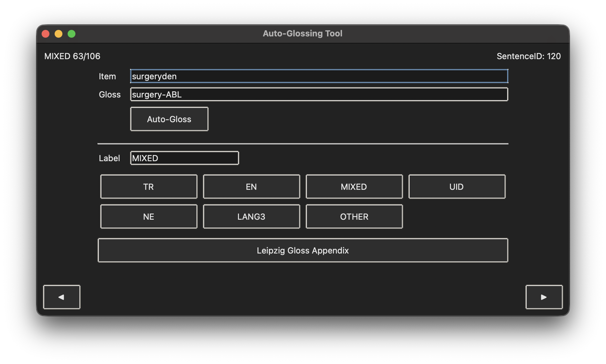606x364 pixels.
Task: Choose the EN language label
Action: (251, 187)
